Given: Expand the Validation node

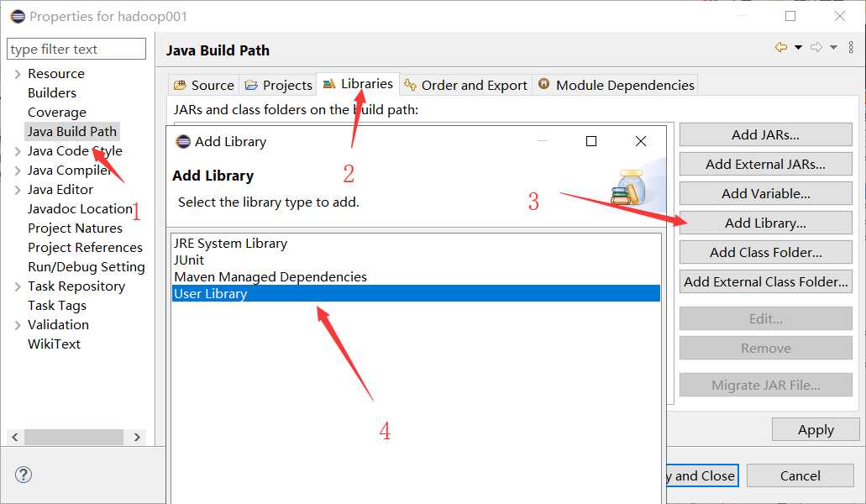Looking at the screenshot, I should [x=18, y=325].
